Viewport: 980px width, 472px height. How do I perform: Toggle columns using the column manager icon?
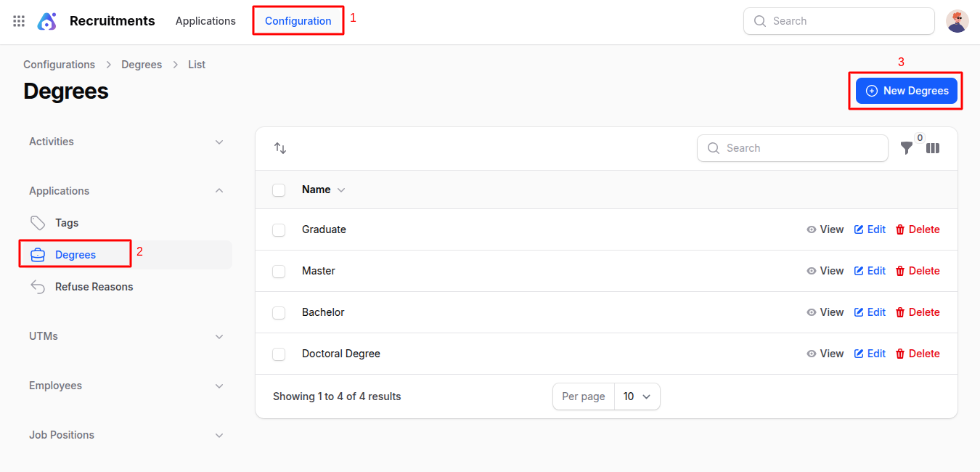tap(933, 148)
